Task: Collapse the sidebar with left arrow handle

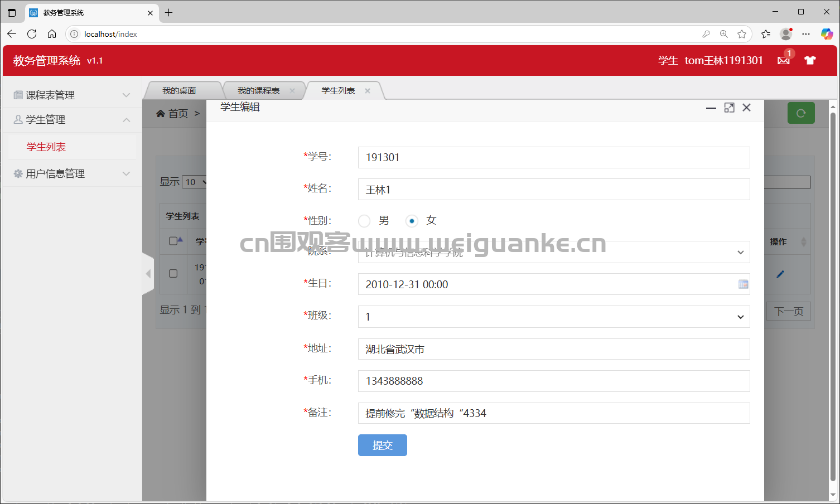Action: [148, 274]
